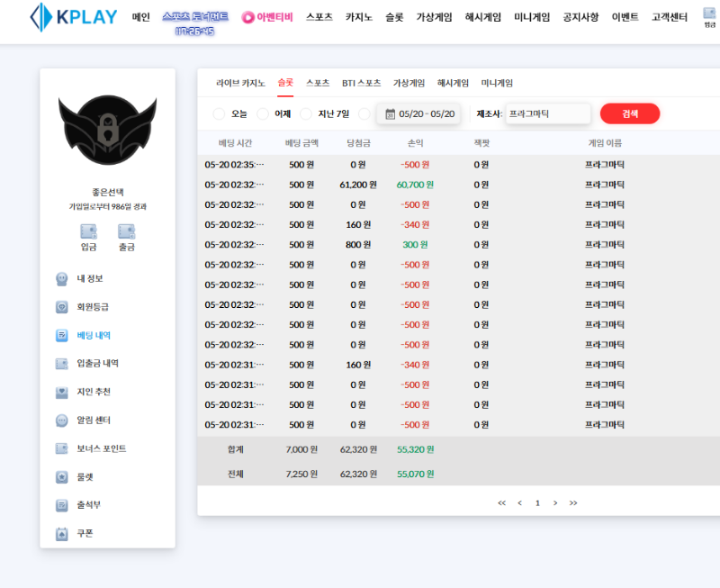
Task: Open 고객센터 in the top navigation
Action: pyautogui.click(x=670, y=17)
